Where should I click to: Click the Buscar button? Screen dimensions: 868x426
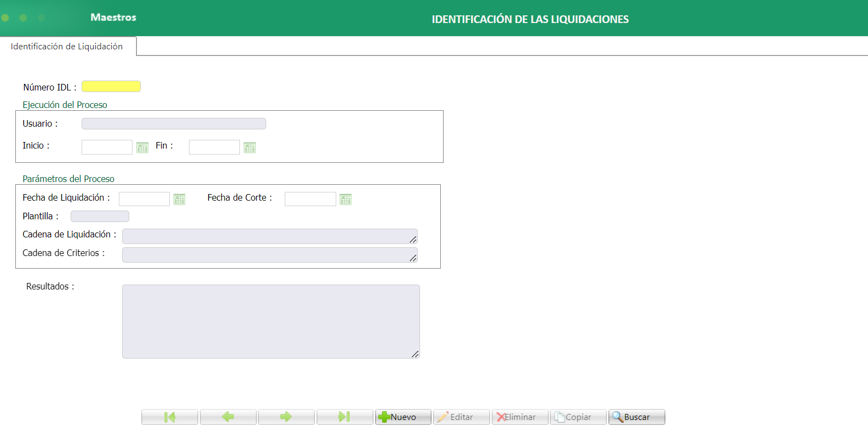coord(637,417)
